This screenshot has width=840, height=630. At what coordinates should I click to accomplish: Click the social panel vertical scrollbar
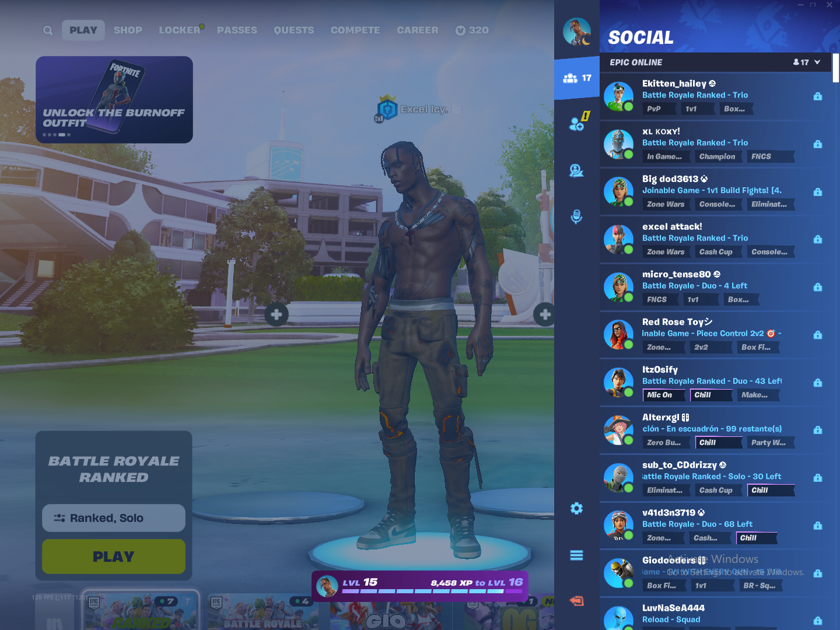tap(836, 68)
